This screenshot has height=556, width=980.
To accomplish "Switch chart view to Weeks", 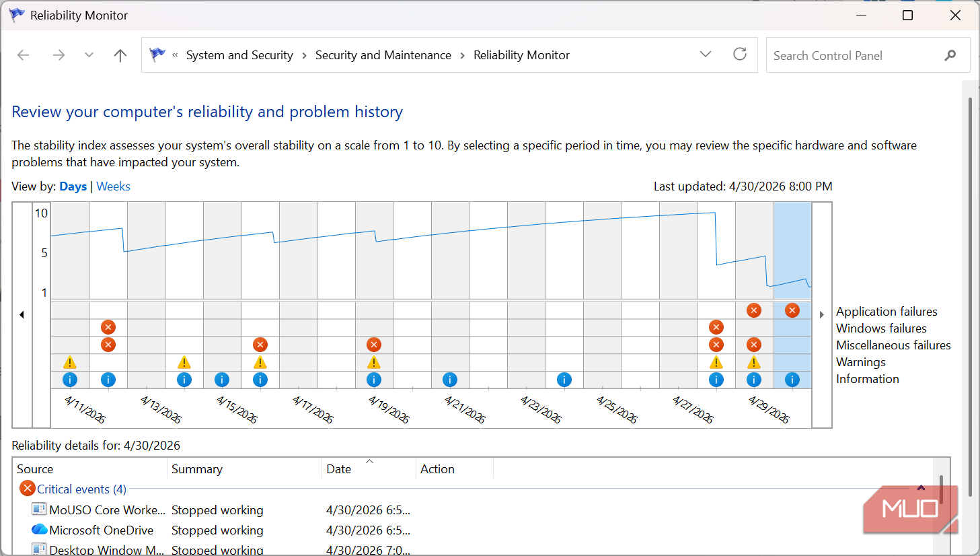I will coord(113,186).
